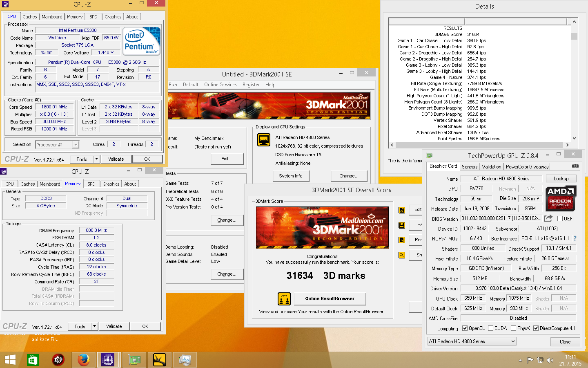The image size is (588, 368).
Task: Open PowerColor Giveaway tab in GPU-Z
Action: click(x=527, y=167)
